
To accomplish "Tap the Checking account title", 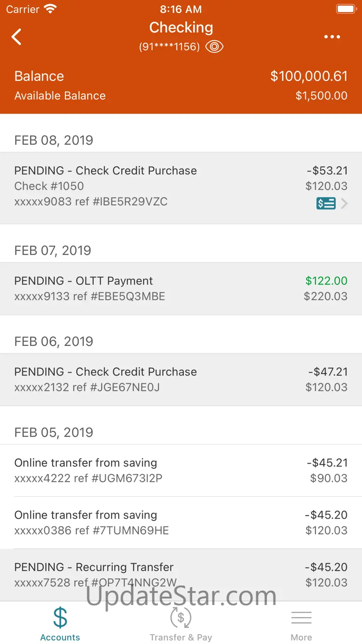I will (181, 27).
